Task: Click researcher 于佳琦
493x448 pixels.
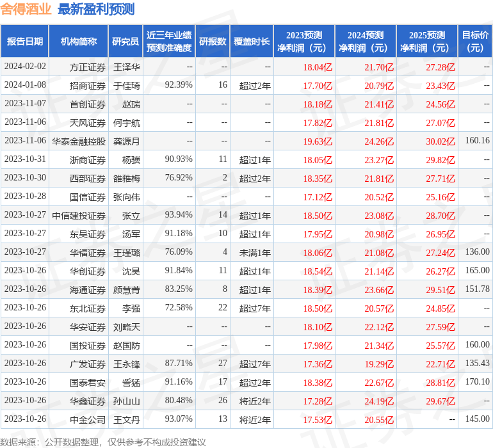Action: [x=127, y=86]
